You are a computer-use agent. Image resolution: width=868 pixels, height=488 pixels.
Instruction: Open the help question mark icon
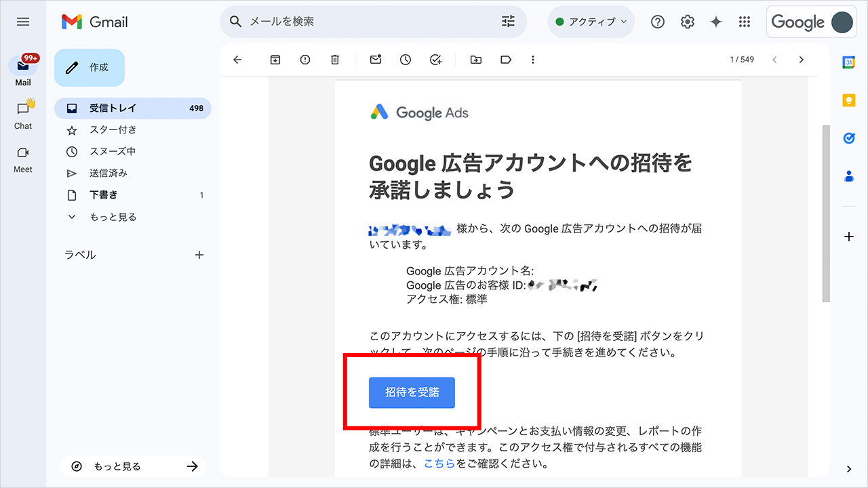pyautogui.click(x=658, y=22)
